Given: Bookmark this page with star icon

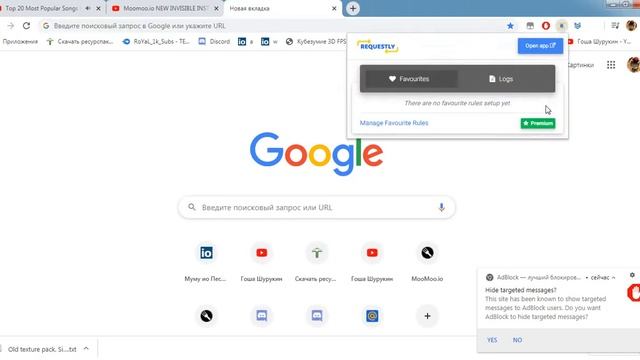Looking at the screenshot, I should click(x=510, y=26).
